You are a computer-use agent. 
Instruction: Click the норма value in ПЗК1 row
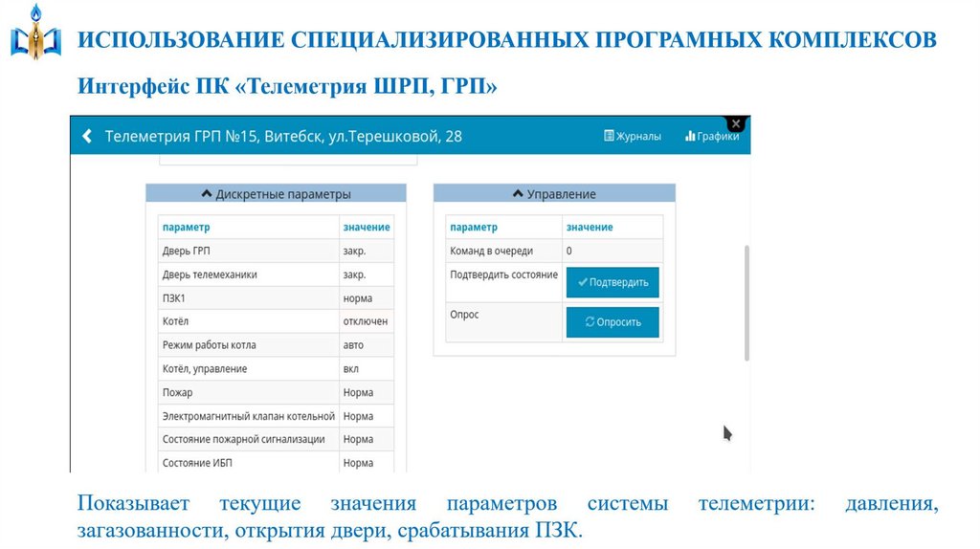pyautogui.click(x=358, y=298)
